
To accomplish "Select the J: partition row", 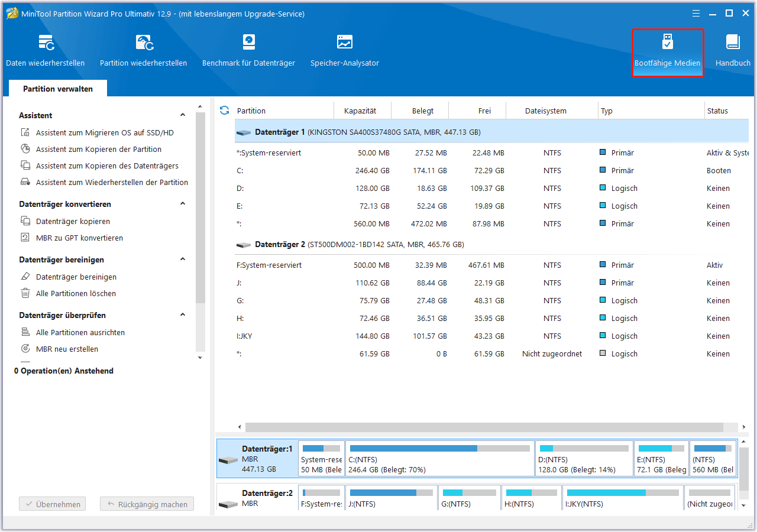I will [x=492, y=283].
